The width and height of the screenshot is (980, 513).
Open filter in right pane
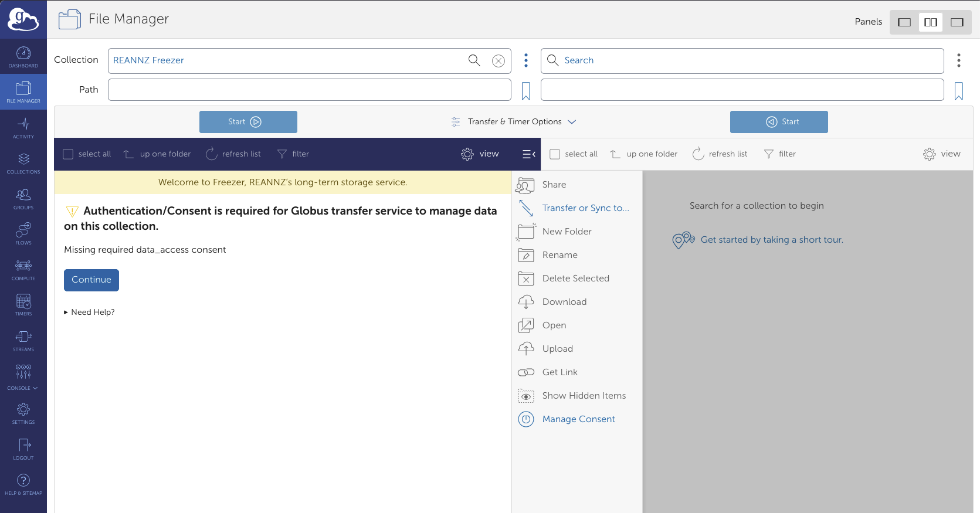click(x=780, y=154)
